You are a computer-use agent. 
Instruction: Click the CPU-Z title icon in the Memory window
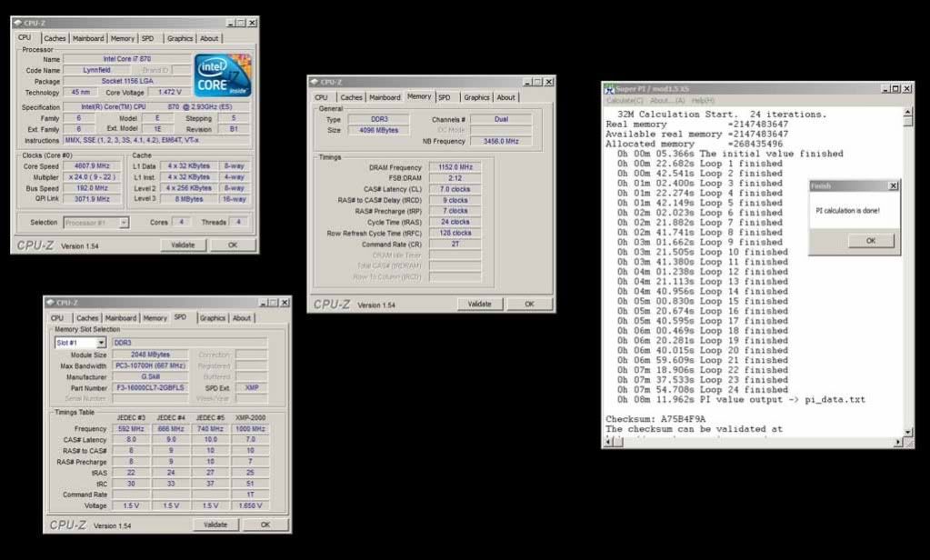coord(314,82)
